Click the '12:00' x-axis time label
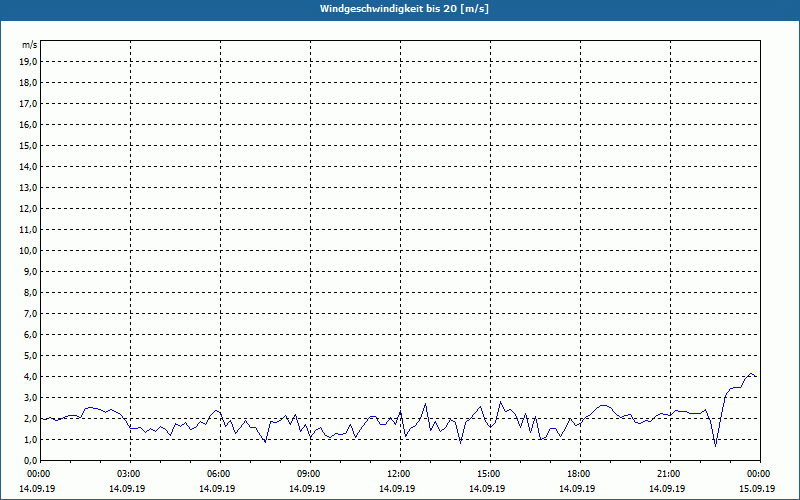 coord(398,474)
